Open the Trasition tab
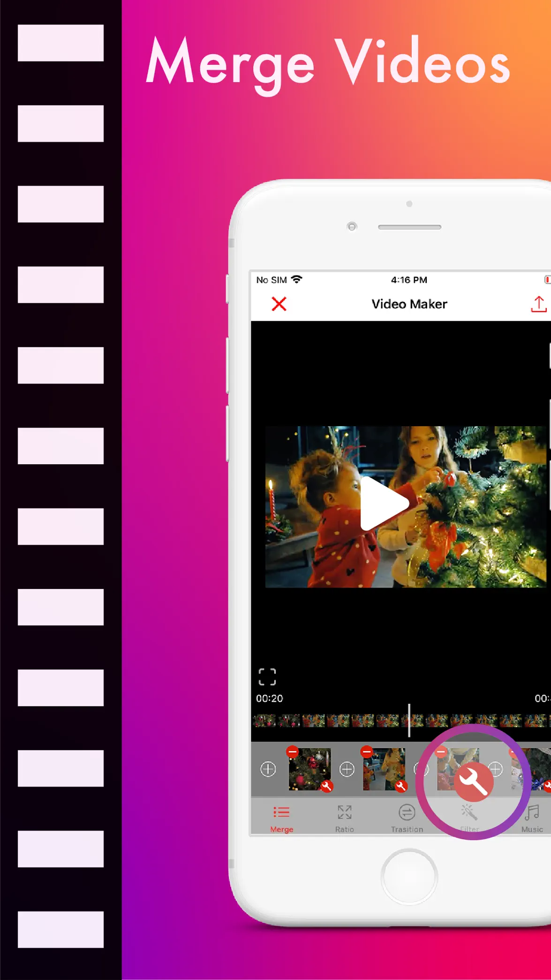551x980 pixels. point(407,819)
